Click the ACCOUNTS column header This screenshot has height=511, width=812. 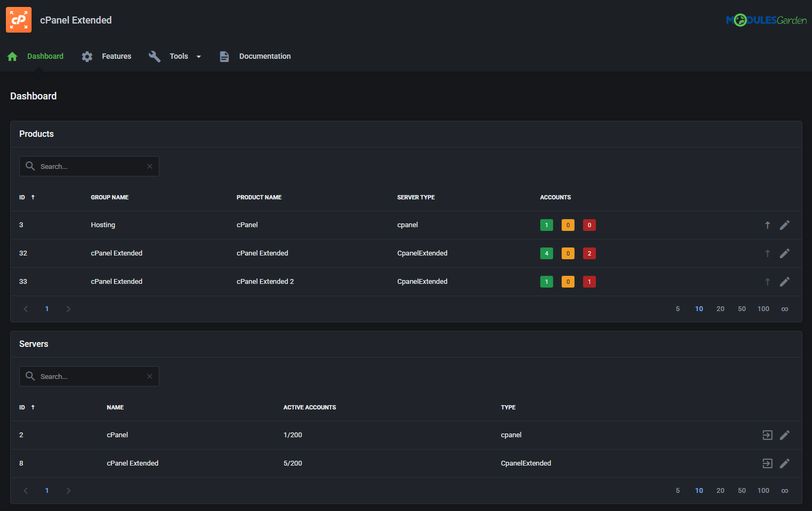click(555, 197)
